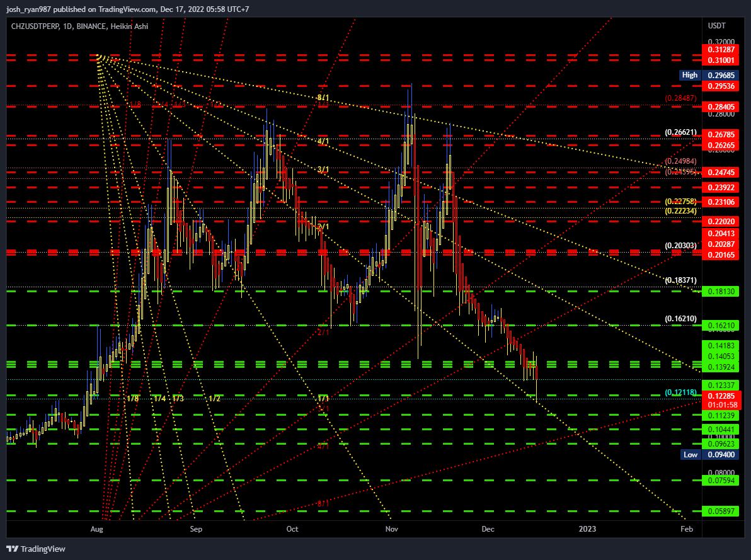This screenshot has width=751, height=560.
Task: Click the 2023 label on time axis
Action: pyautogui.click(x=587, y=529)
